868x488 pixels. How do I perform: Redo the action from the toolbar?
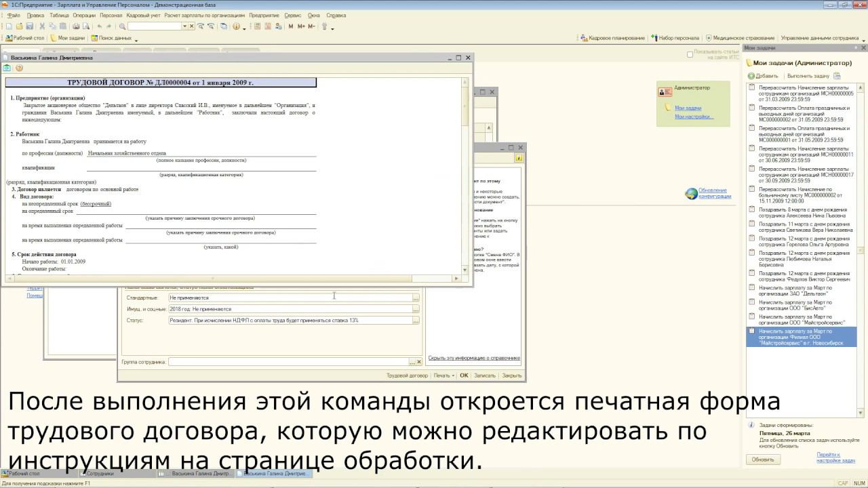(109, 26)
